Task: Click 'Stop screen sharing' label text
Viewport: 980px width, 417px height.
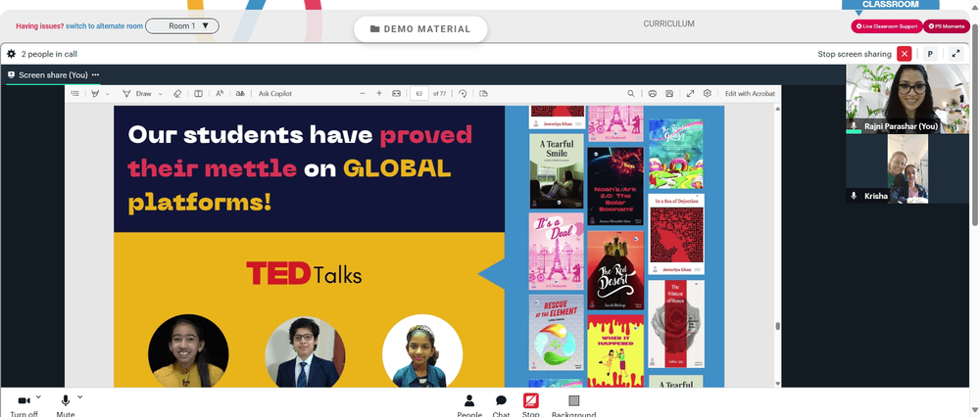Action: (x=855, y=54)
